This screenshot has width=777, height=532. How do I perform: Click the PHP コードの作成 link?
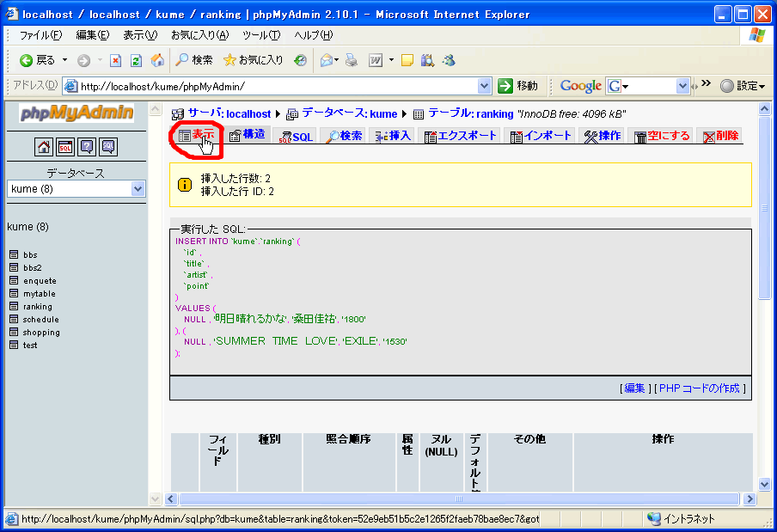pos(699,388)
